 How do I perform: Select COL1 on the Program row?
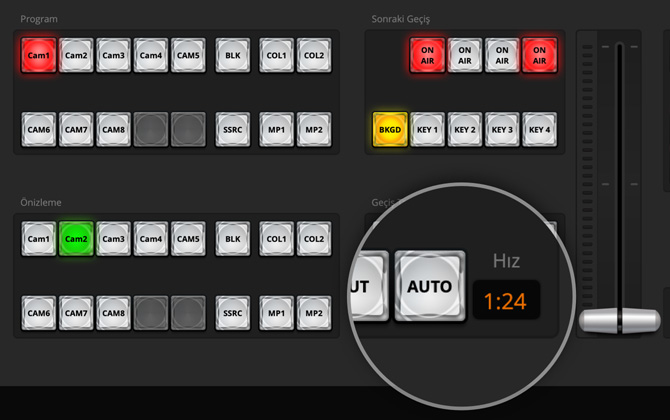click(276, 55)
